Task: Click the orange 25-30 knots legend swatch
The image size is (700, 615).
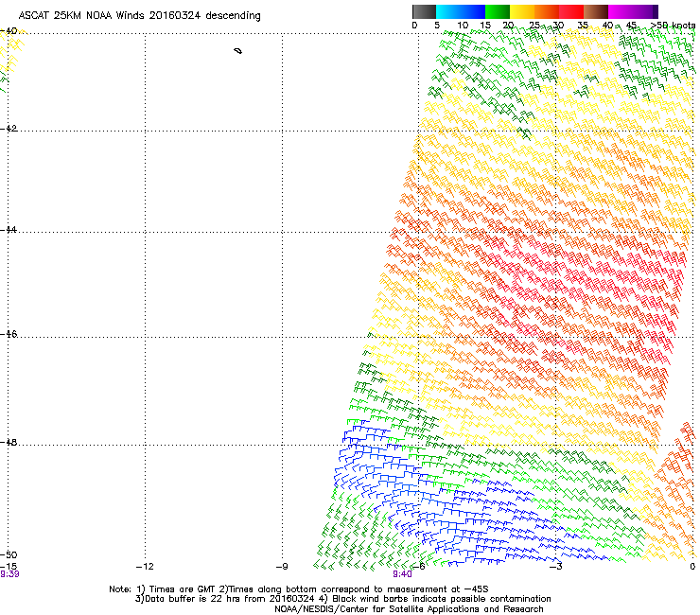Action: coord(547,11)
